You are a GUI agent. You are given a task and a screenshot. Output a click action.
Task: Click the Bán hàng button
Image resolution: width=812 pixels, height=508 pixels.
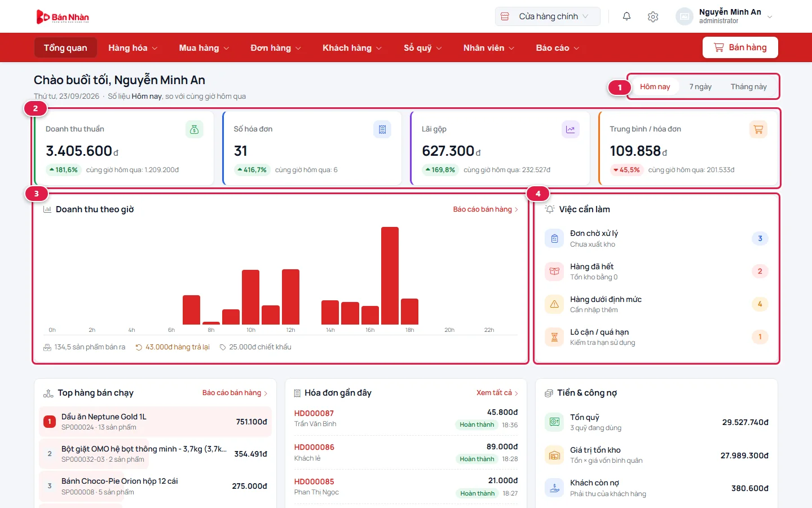coord(740,47)
